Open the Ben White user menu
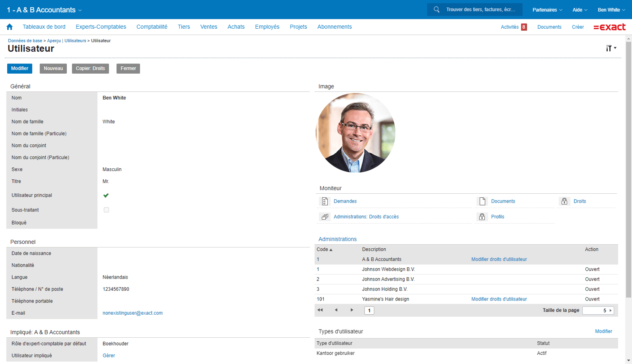Image resolution: width=632 pixels, height=364 pixels. coord(612,10)
